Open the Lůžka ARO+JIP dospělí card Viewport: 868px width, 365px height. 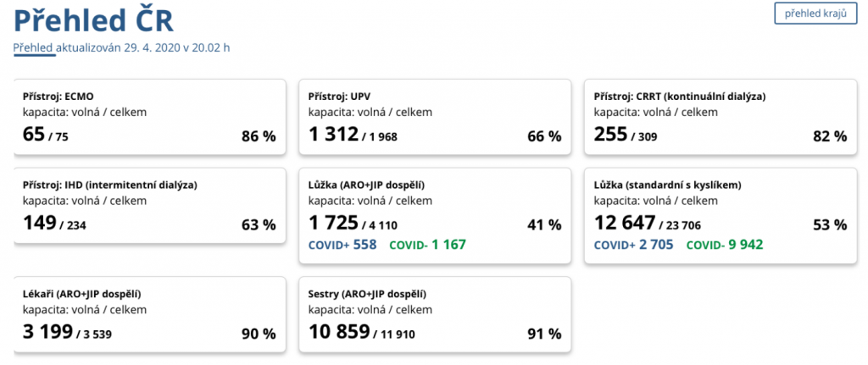click(434, 216)
